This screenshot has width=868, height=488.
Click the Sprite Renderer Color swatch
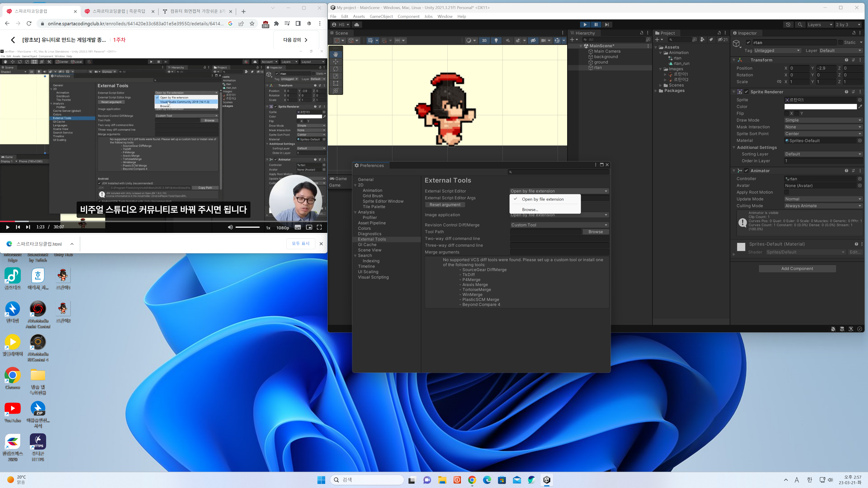tap(821, 107)
